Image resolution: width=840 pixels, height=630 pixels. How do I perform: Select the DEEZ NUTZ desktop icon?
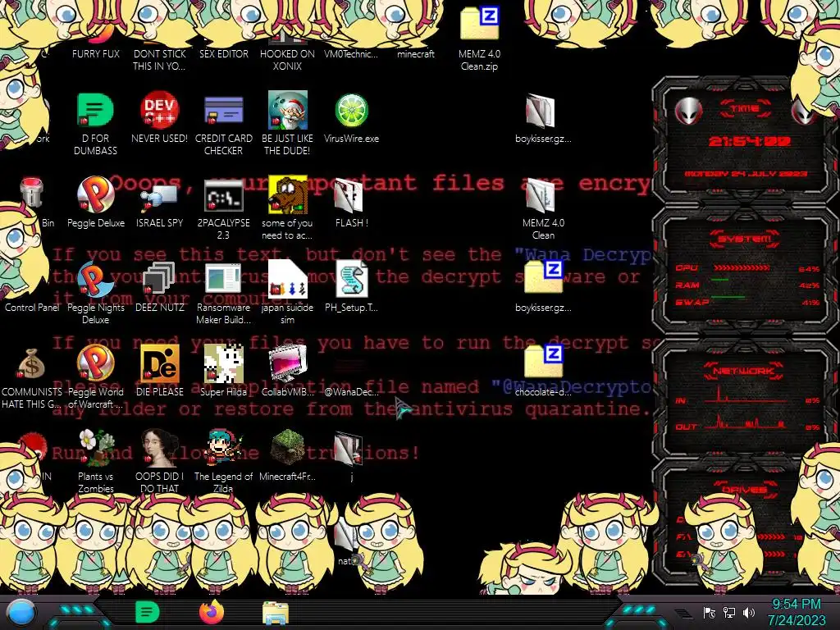click(x=160, y=286)
